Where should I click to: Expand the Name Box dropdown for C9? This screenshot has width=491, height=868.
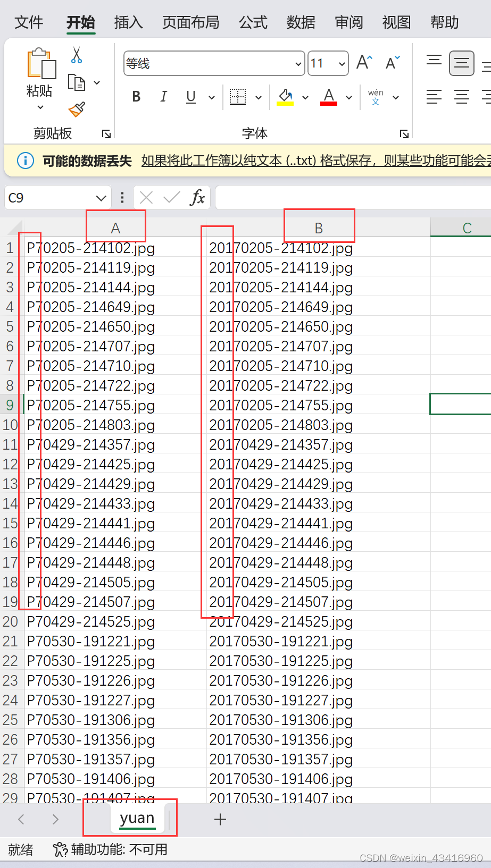pos(101,198)
